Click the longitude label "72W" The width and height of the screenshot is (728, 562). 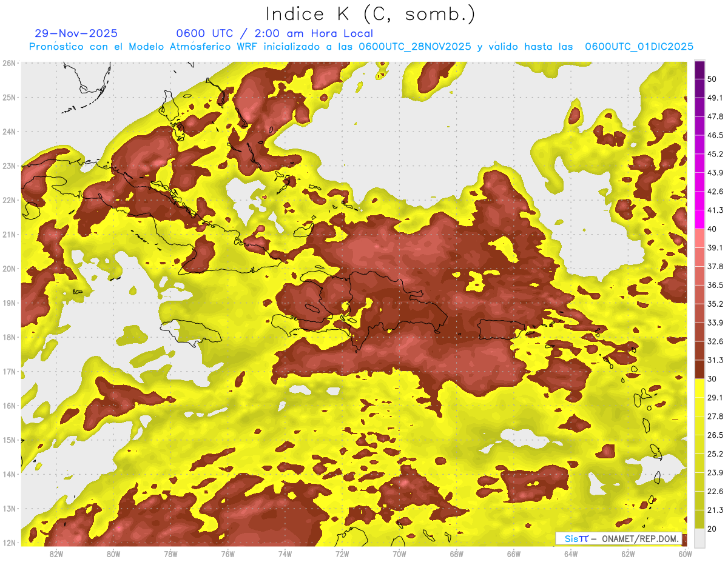click(x=342, y=554)
